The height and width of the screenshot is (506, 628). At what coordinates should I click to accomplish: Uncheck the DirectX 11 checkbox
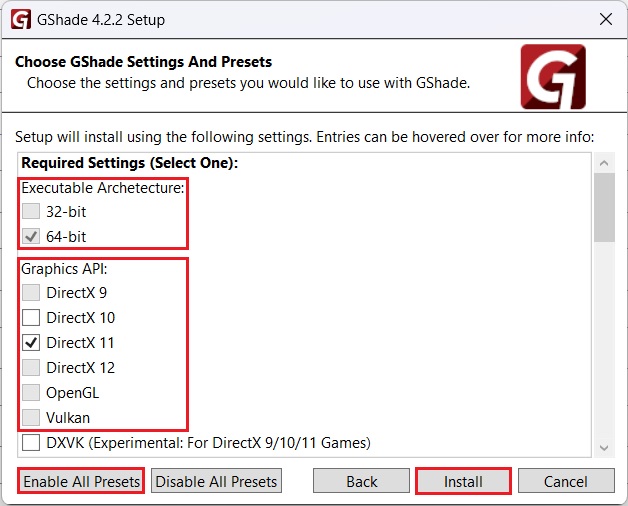(x=31, y=343)
